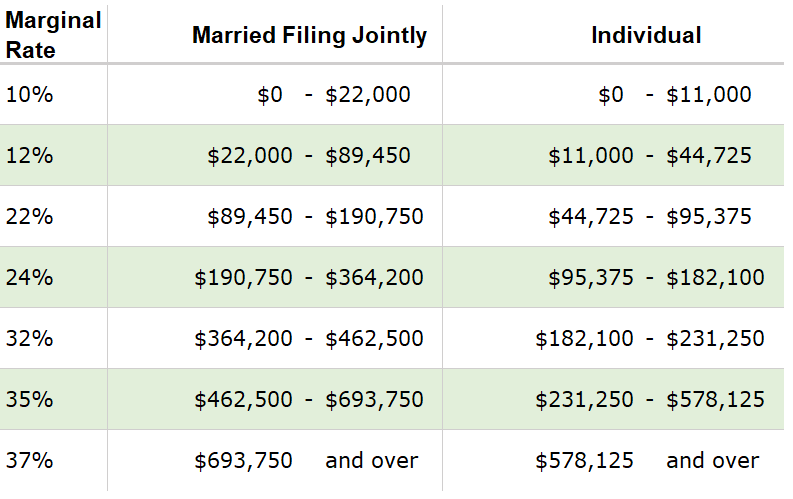Click the $89,450 - $190,750 joint bracket
This screenshot has height=499, width=793.
(315, 217)
